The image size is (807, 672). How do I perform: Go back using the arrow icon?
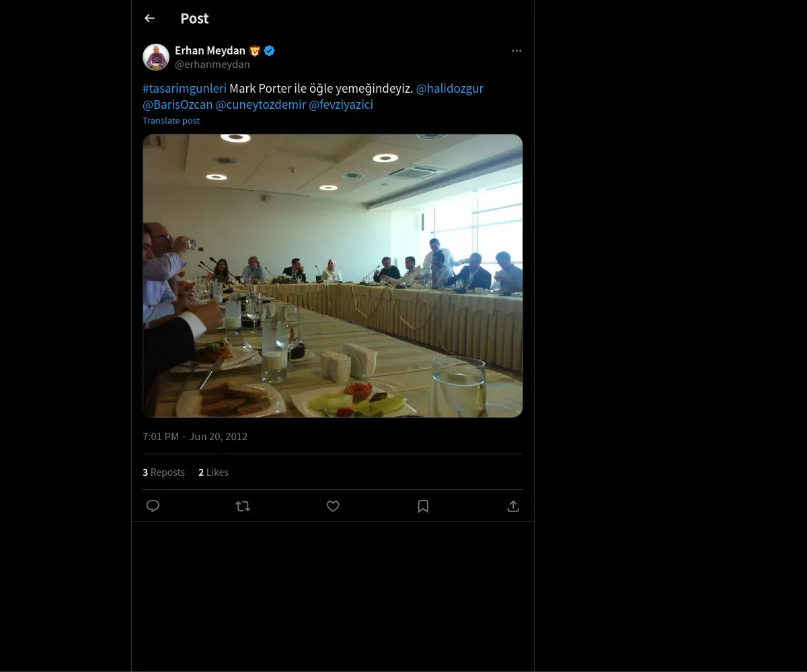tap(149, 18)
